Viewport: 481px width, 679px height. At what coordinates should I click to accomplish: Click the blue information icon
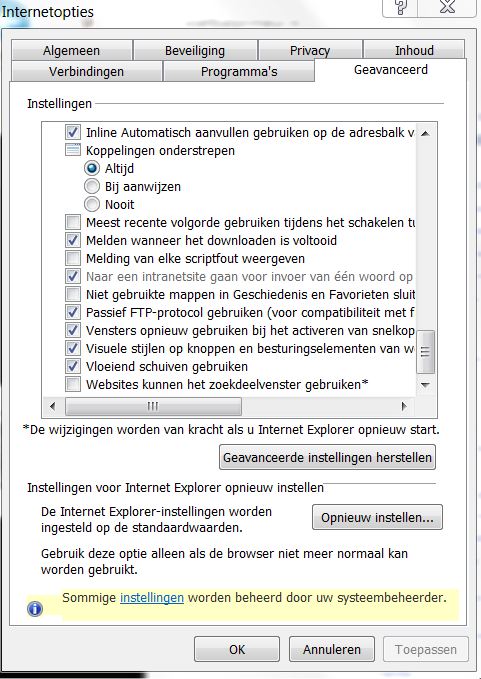coord(35,609)
